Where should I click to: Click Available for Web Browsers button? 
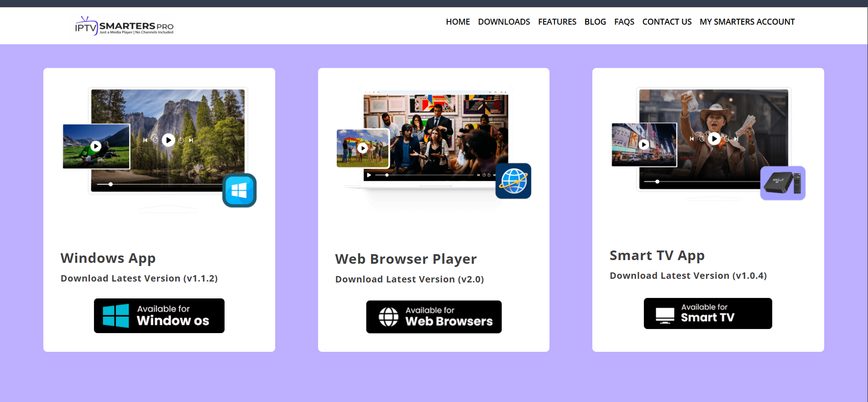[x=434, y=317]
